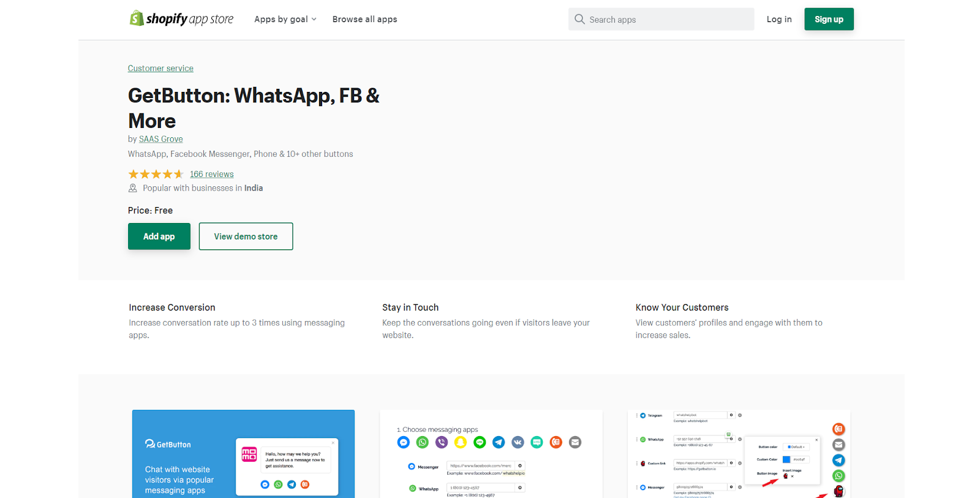Click the GetButton: WhatsApp, FB & More title

point(254,108)
